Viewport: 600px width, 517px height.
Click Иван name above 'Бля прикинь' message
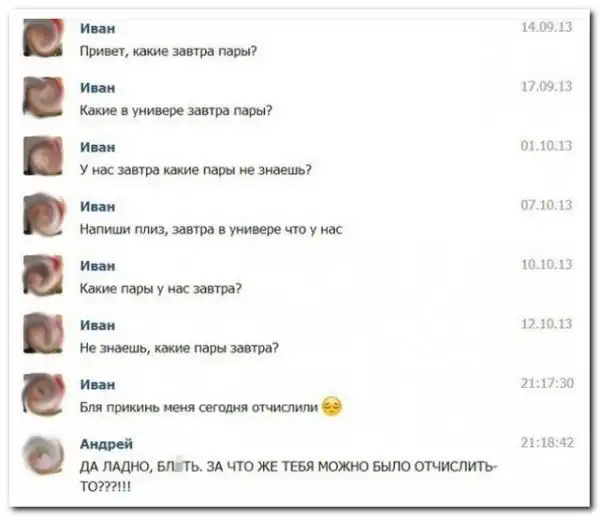98,384
